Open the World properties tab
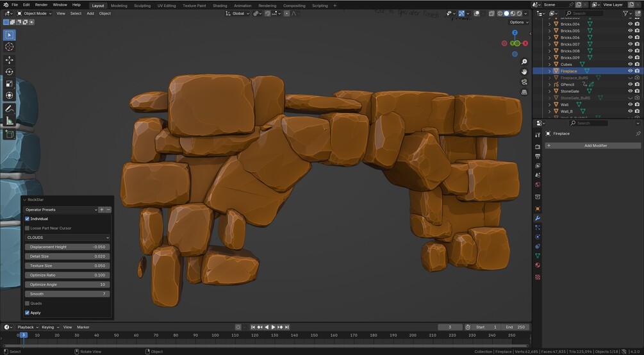The image size is (644, 355). [x=537, y=185]
